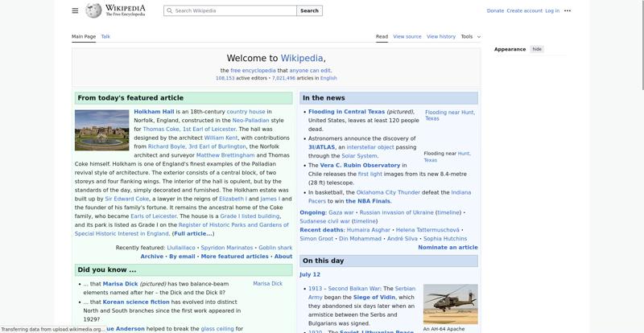Click the 108,153 active editors link

click(x=225, y=78)
